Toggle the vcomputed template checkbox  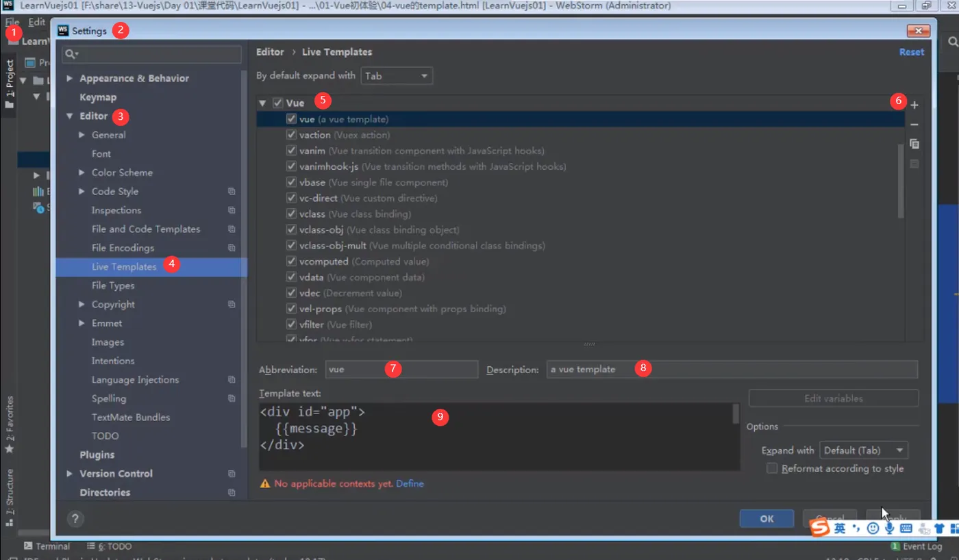pos(291,262)
